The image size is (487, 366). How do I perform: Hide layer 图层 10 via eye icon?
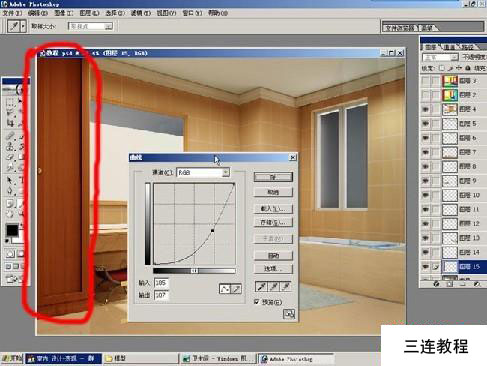(425, 195)
